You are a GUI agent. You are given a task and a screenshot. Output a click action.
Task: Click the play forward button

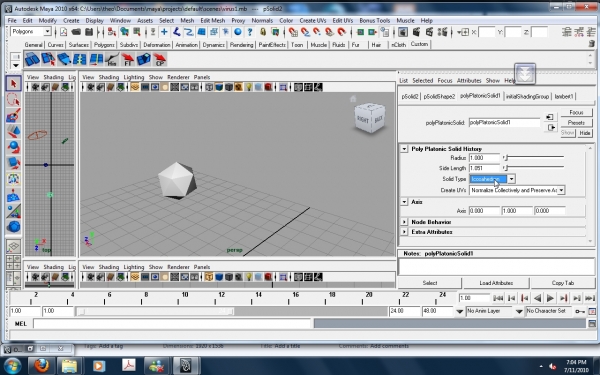pyautogui.click(x=550, y=298)
